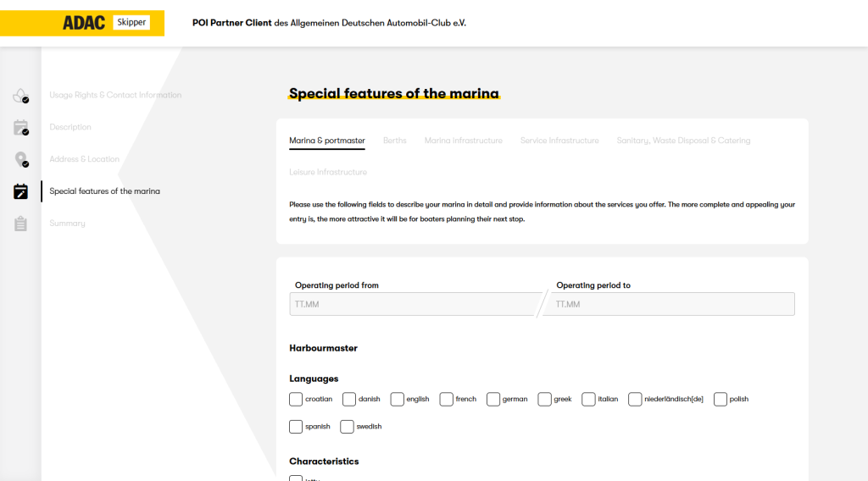Enable the croatian language checkbox
The width and height of the screenshot is (868, 481).
coord(296,399)
